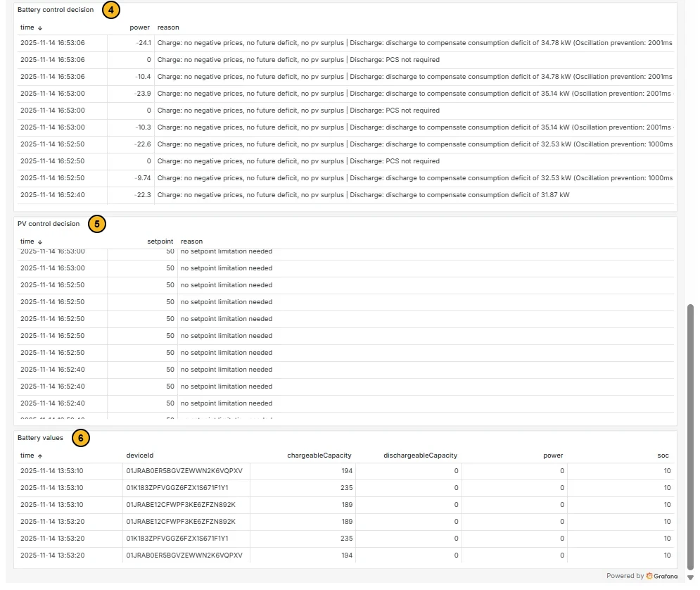Image resolution: width=700 pixels, height=590 pixels.
Task: Sort Battery control decision by power column
Action: 140,27
